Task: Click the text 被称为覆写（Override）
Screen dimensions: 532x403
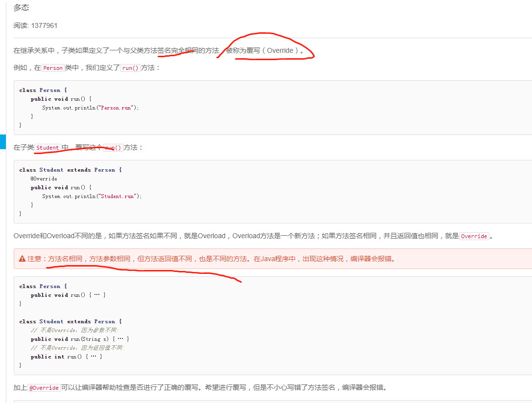Action: coord(265,50)
